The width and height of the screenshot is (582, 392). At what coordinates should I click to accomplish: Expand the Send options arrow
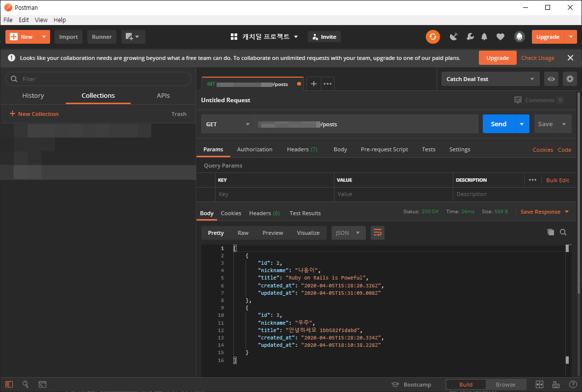point(522,124)
